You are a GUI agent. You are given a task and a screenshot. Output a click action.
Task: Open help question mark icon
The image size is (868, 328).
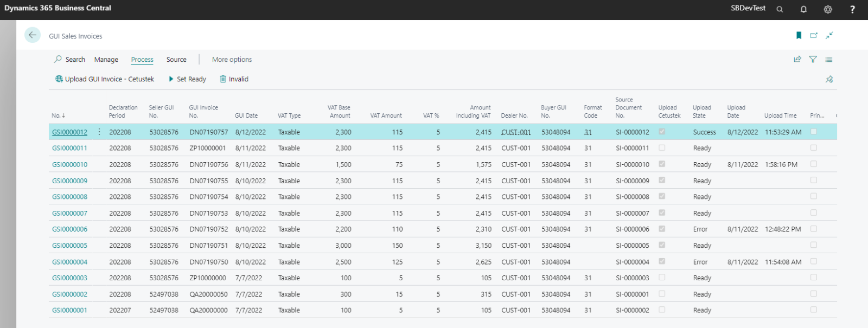coord(852,9)
